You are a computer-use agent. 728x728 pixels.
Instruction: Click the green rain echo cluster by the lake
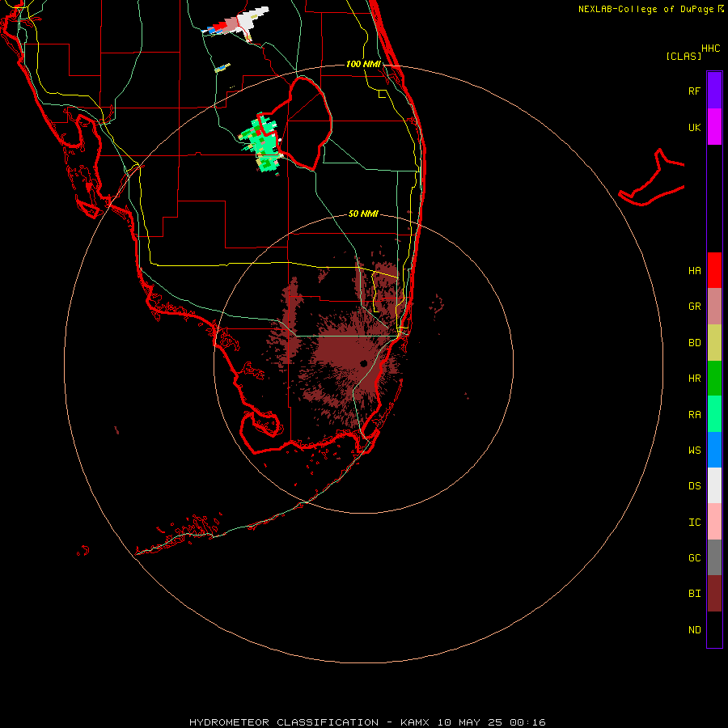tap(261, 144)
